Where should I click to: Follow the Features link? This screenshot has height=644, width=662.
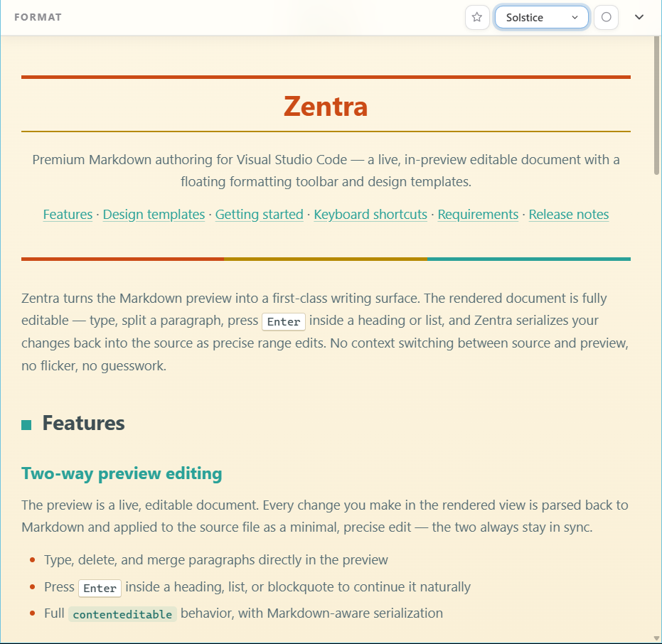68,215
